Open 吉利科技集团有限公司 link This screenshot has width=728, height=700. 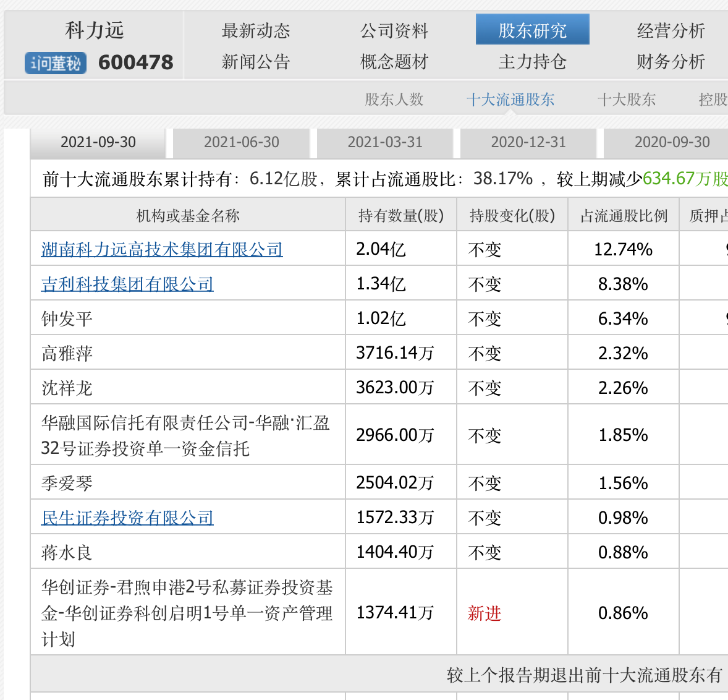[127, 284]
